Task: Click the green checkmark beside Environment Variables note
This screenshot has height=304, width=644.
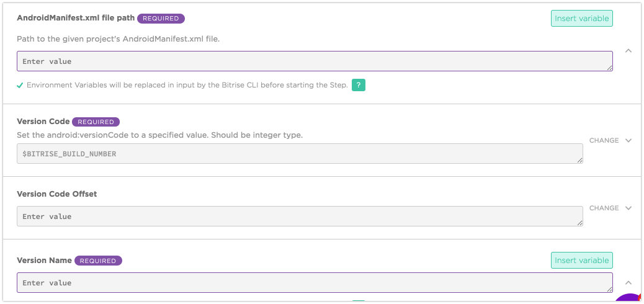Action: tap(20, 85)
